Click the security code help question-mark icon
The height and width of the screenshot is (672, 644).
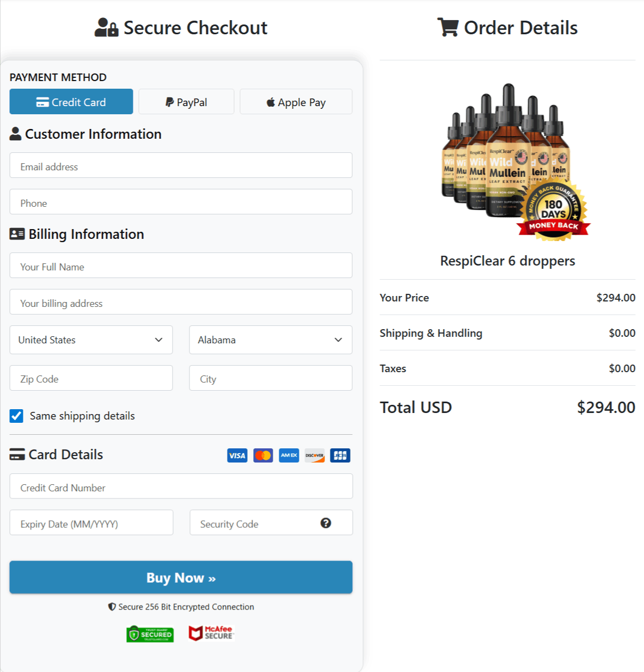tap(326, 523)
